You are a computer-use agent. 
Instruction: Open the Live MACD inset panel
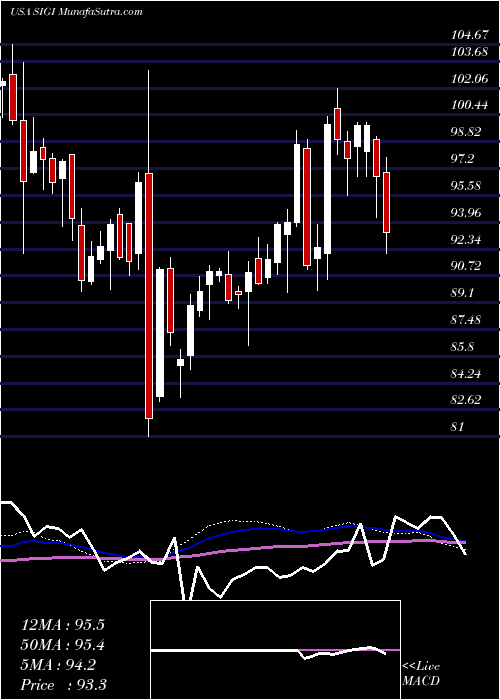pos(275,650)
